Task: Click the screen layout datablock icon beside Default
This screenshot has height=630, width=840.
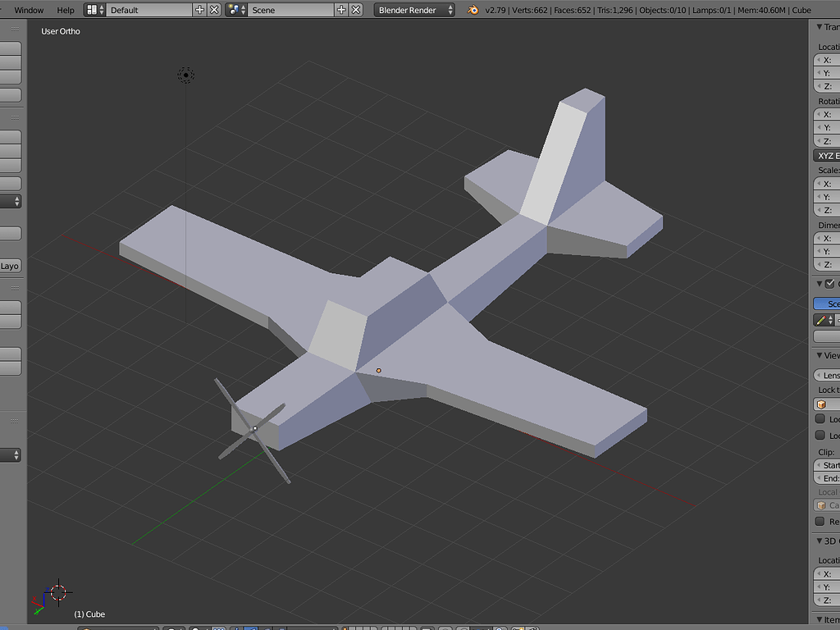Action: [x=93, y=10]
